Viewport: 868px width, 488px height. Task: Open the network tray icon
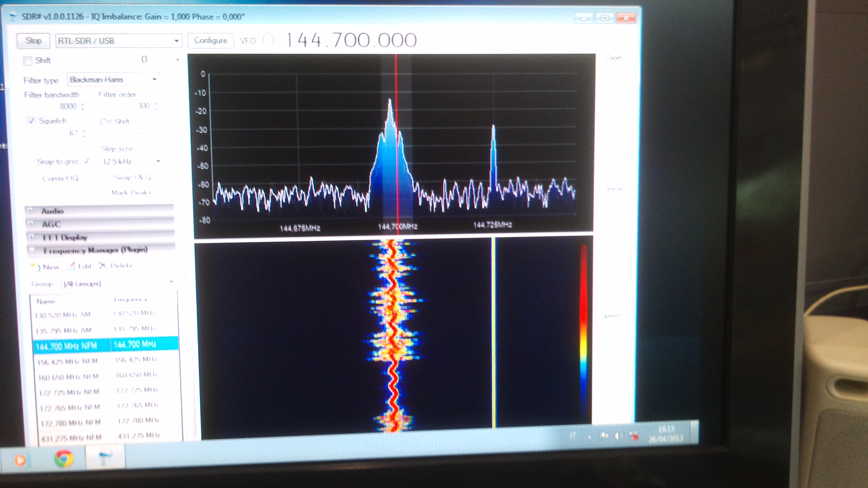(x=634, y=436)
